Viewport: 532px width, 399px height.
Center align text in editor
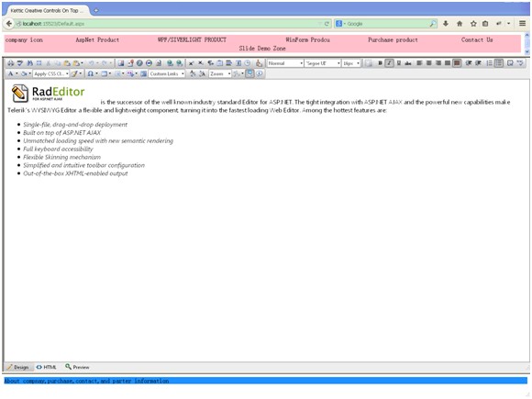(x=429, y=63)
